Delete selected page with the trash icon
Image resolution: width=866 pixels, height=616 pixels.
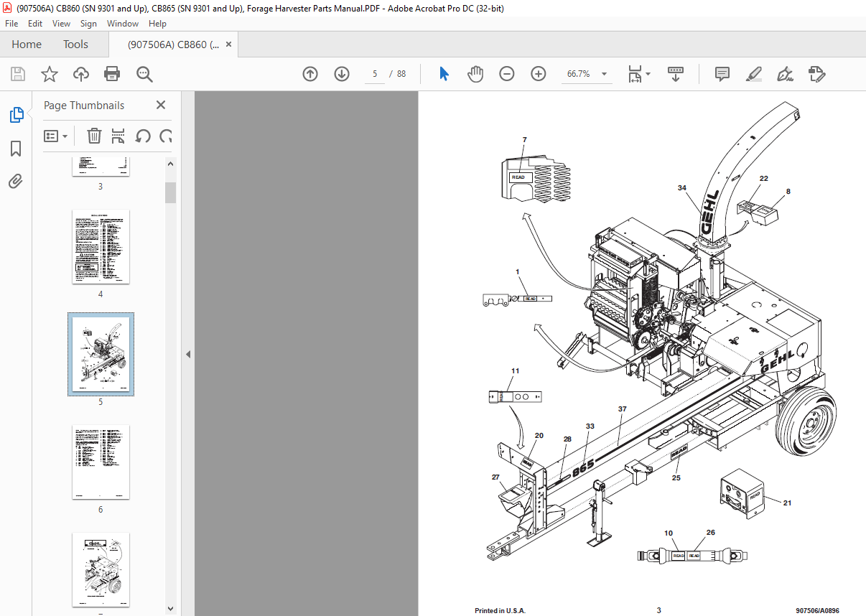95,136
